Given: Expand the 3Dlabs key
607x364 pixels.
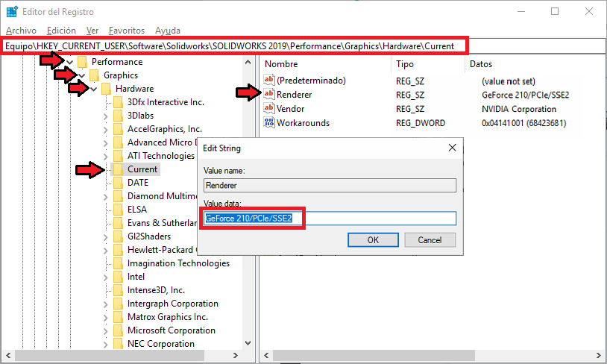Looking at the screenshot, I should (106, 116).
